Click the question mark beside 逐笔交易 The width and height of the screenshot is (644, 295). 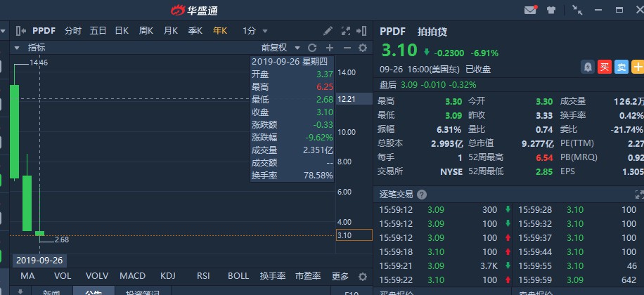[x=421, y=195]
